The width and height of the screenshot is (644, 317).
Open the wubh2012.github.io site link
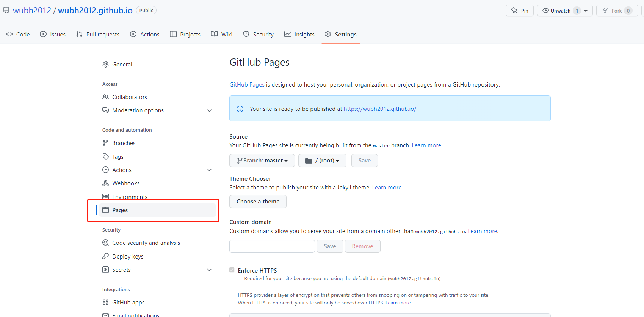pyautogui.click(x=380, y=109)
